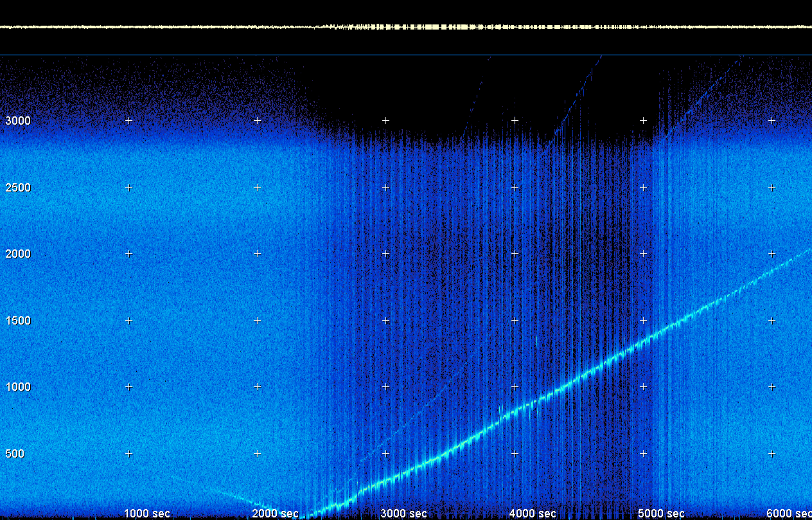The image size is (812, 520).
Task: Click grid cross at 3000 sec, 2000 level
Action: click(x=386, y=253)
